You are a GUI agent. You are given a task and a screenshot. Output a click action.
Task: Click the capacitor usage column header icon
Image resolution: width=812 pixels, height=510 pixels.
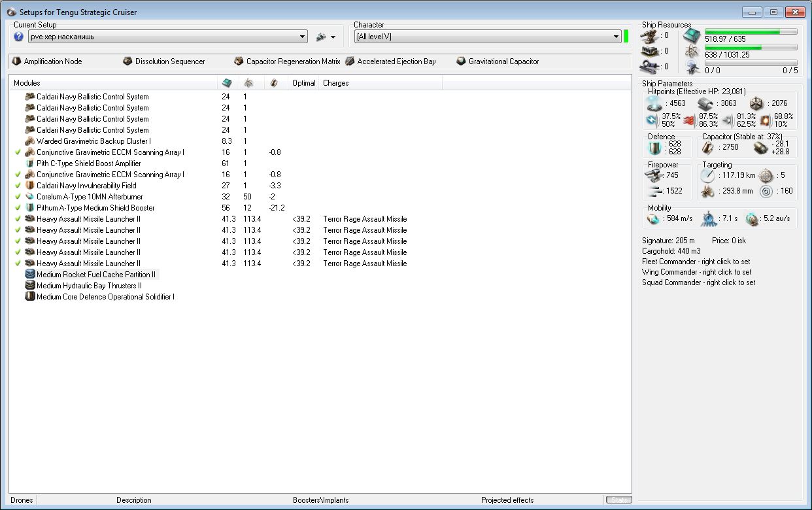pyautogui.click(x=273, y=83)
